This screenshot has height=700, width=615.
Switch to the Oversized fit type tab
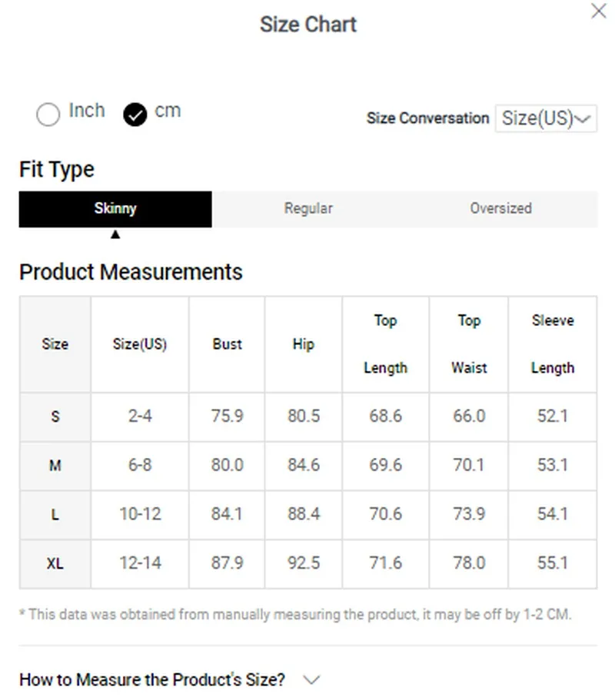tap(500, 209)
